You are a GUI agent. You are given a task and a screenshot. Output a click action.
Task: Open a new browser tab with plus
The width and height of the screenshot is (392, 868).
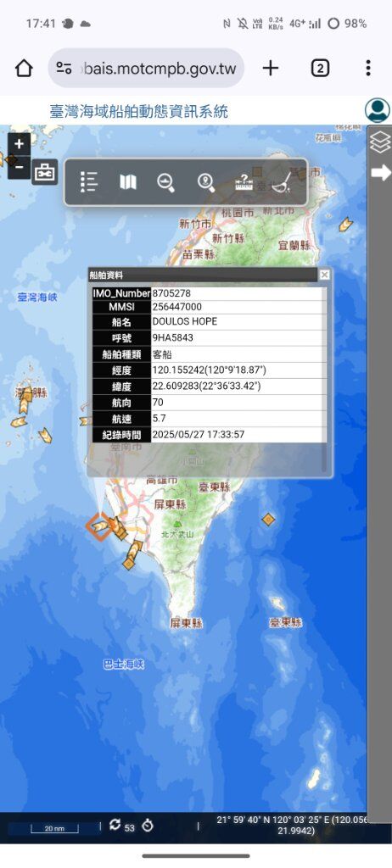tap(271, 68)
